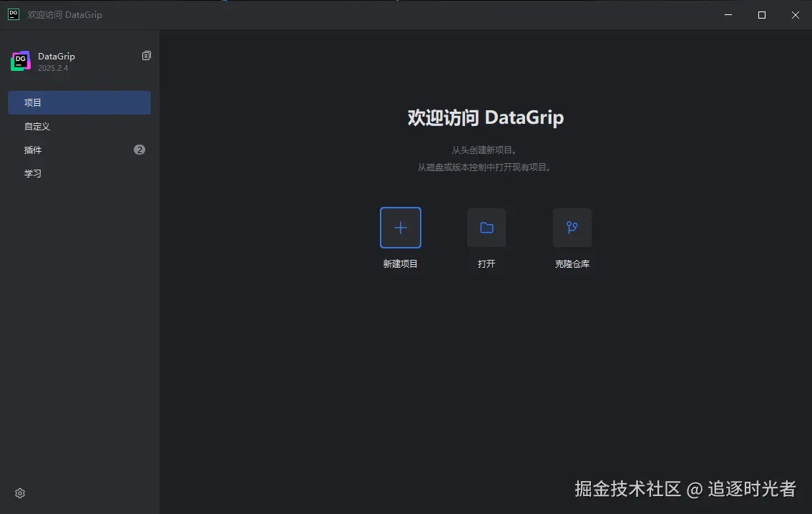The width and height of the screenshot is (812, 514).
Task: Click the copy-info icon beside DataGrip version
Action: point(147,55)
